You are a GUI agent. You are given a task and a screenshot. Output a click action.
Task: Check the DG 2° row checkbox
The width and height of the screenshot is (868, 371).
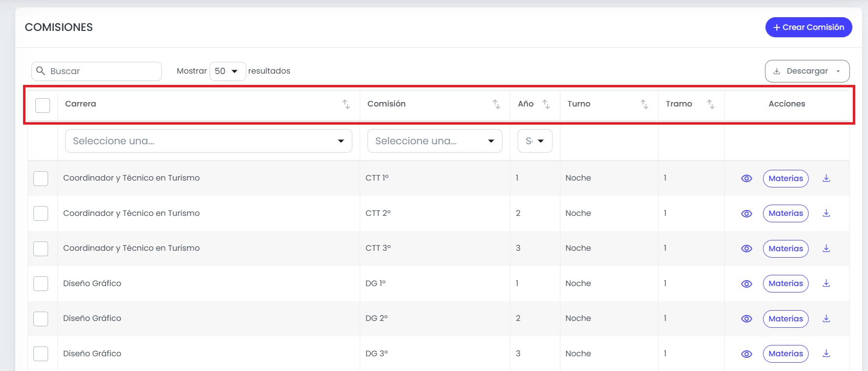41,319
